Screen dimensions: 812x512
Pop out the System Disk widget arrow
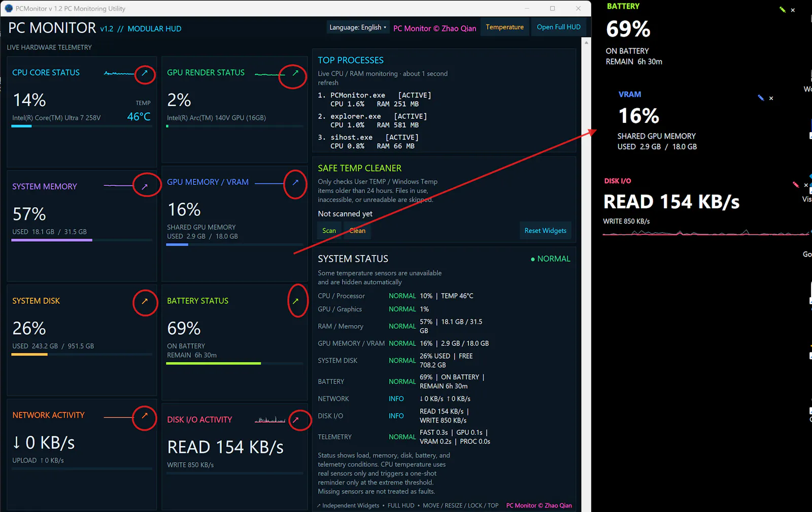click(x=145, y=301)
